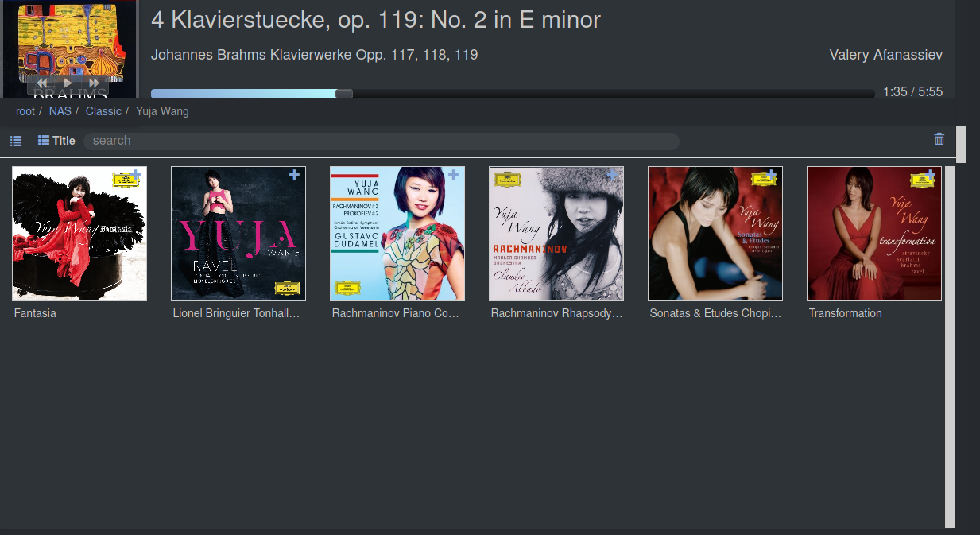
Task: Click the vertical scrollbar of the album list
Action: point(950,347)
